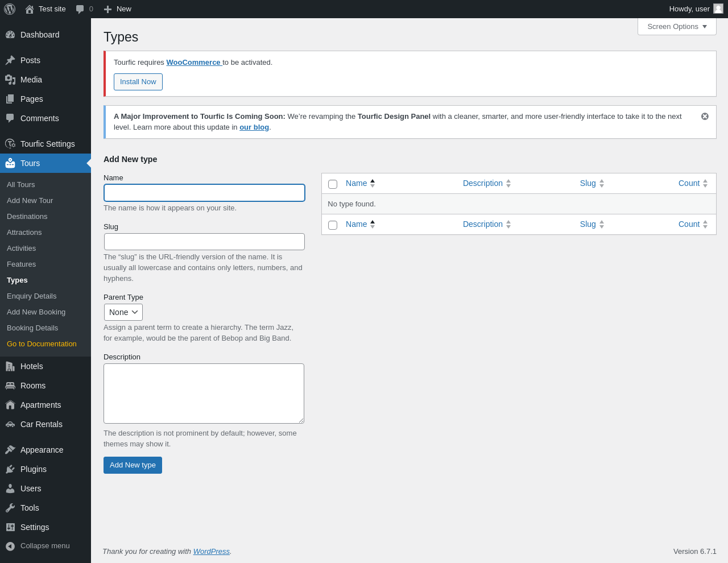Focus the Slug text field
Screen dimensions: 728x563
(204, 242)
